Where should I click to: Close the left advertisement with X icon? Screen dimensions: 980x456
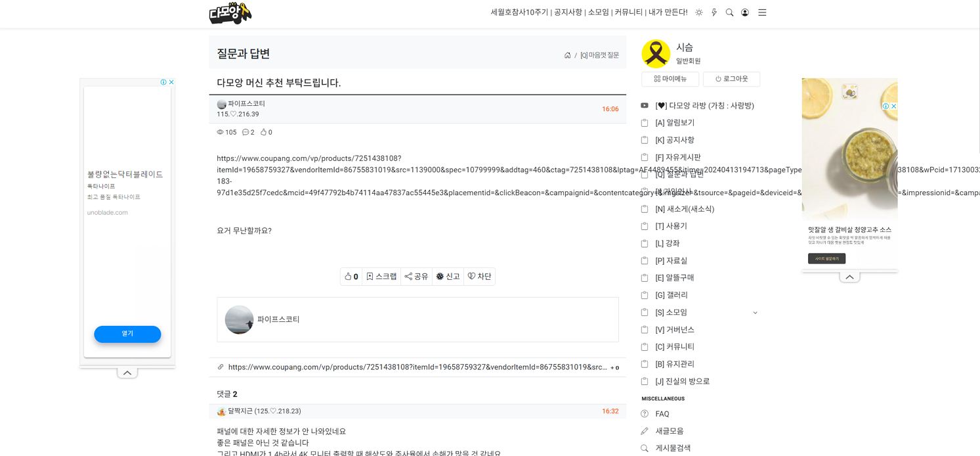point(171,82)
